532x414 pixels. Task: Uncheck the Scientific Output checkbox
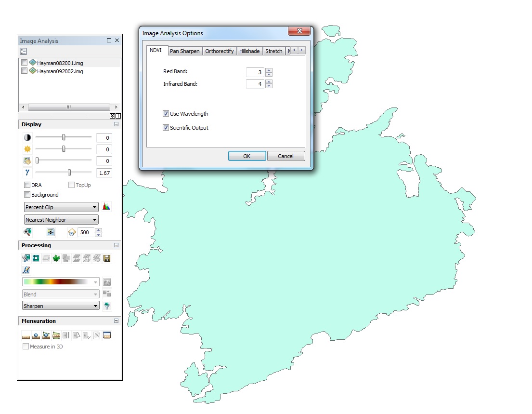(166, 128)
